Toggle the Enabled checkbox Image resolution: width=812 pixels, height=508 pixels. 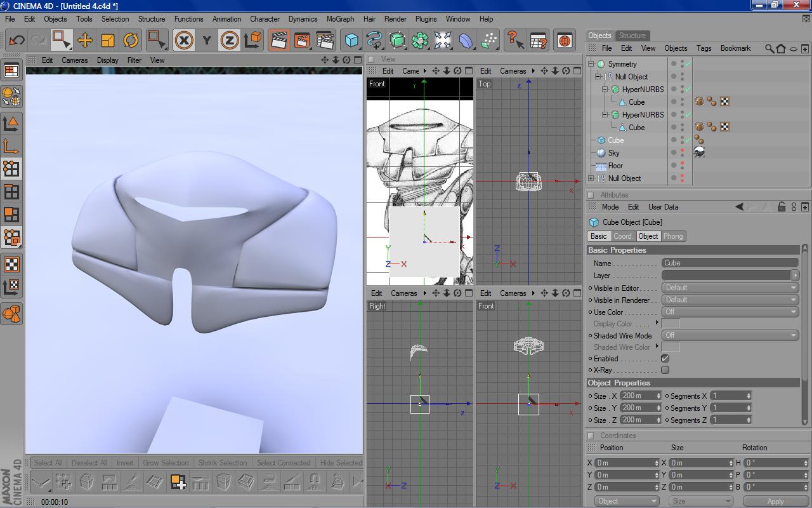(665, 359)
